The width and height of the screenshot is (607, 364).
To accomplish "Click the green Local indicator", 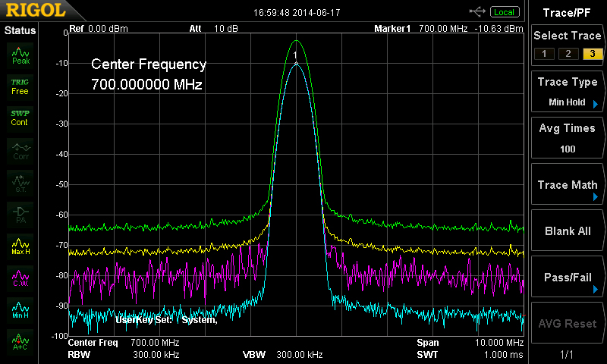I will pyautogui.click(x=503, y=12).
